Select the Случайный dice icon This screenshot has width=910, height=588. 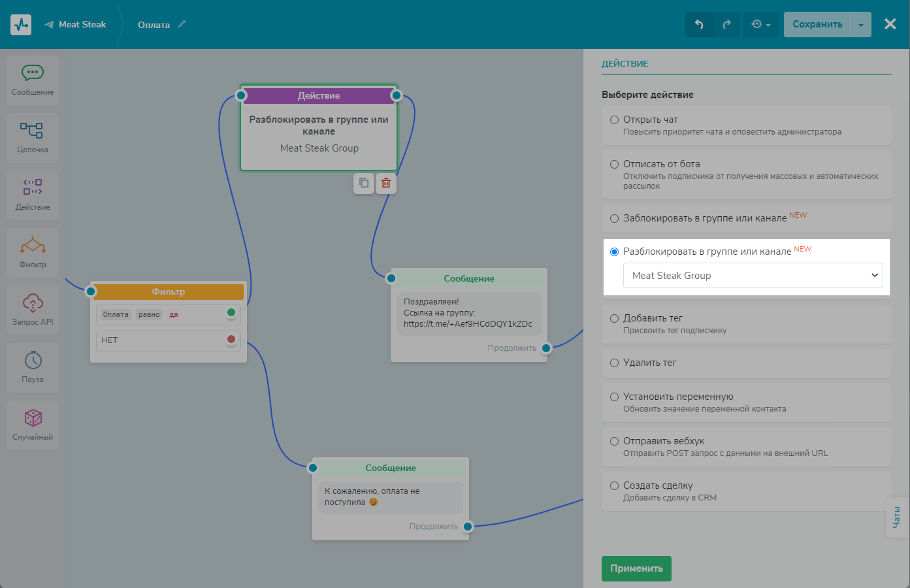33,418
